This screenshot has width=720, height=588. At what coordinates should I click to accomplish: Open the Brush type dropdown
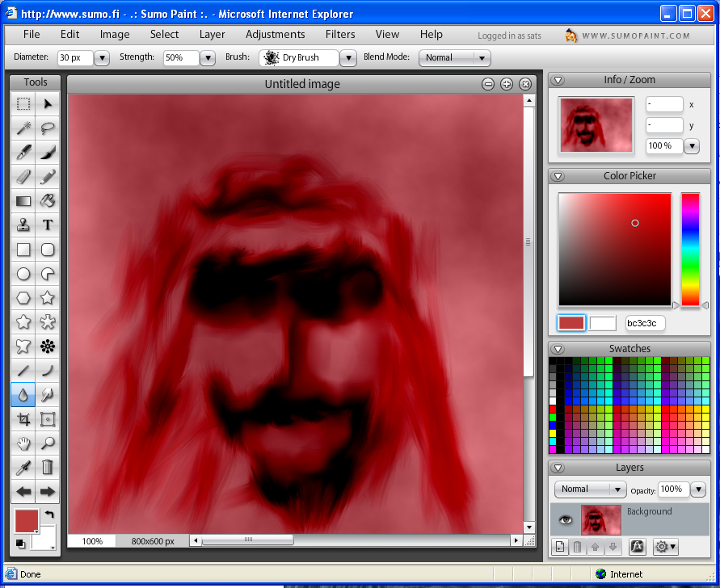pyautogui.click(x=348, y=58)
